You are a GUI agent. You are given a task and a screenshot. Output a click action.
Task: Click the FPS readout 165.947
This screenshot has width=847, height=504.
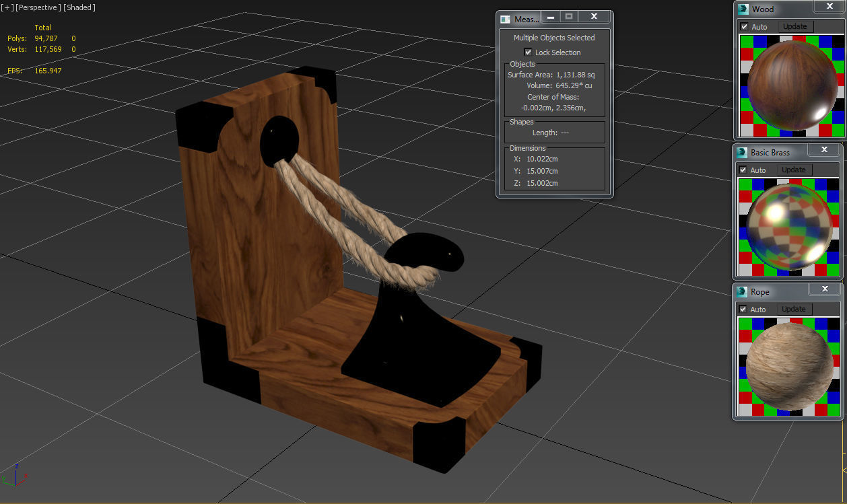pyautogui.click(x=48, y=71)
